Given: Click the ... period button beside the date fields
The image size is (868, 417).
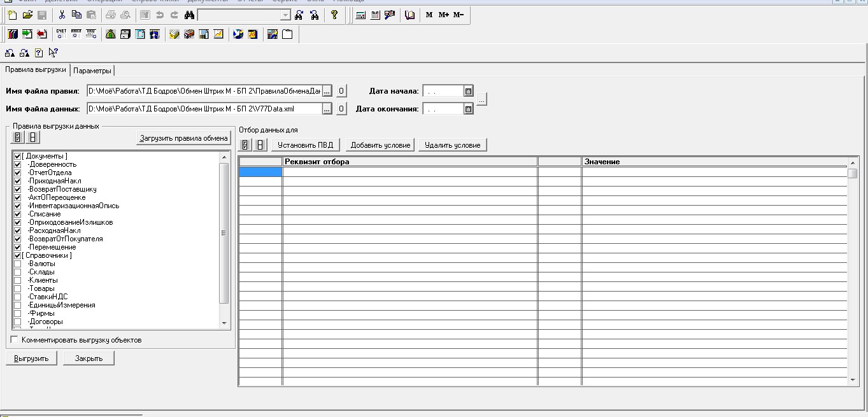Looking at the screenshot, I should click(x=482, y=100).
